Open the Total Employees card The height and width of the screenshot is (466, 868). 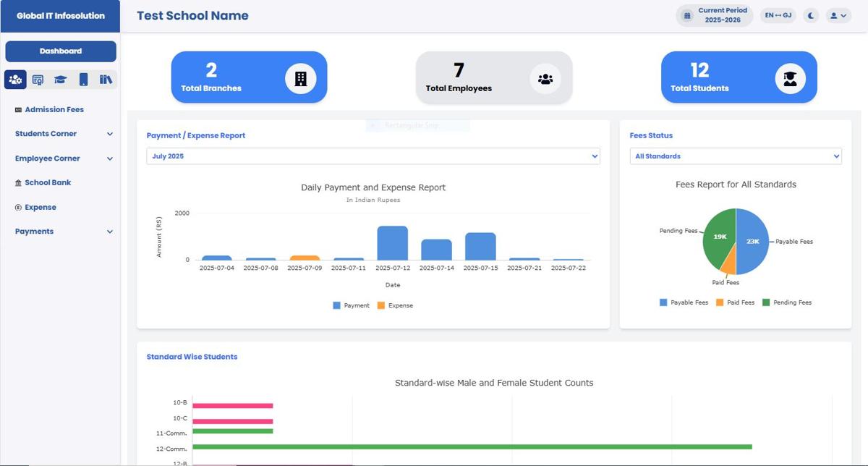494,77
